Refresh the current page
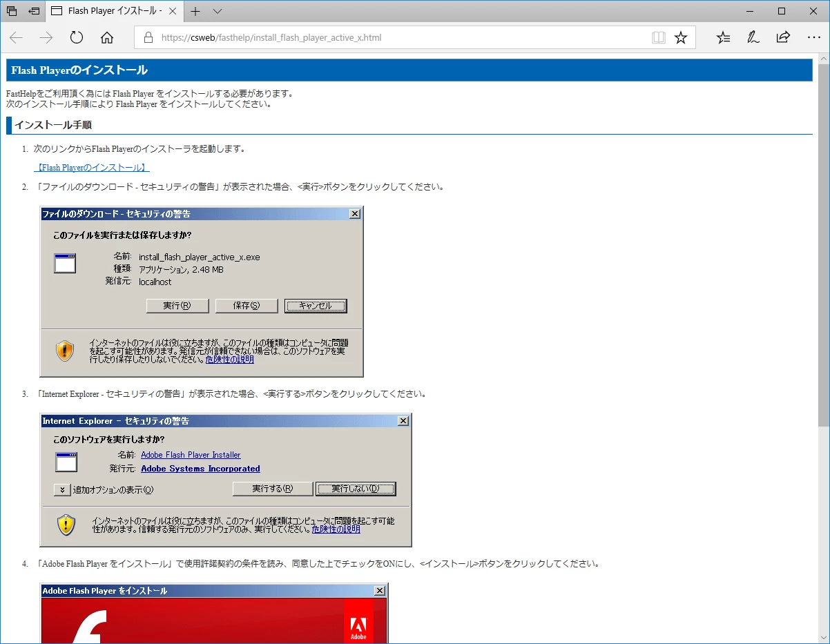Image resolution: width=830 pixels, height=644 pixels. point(77,38)
